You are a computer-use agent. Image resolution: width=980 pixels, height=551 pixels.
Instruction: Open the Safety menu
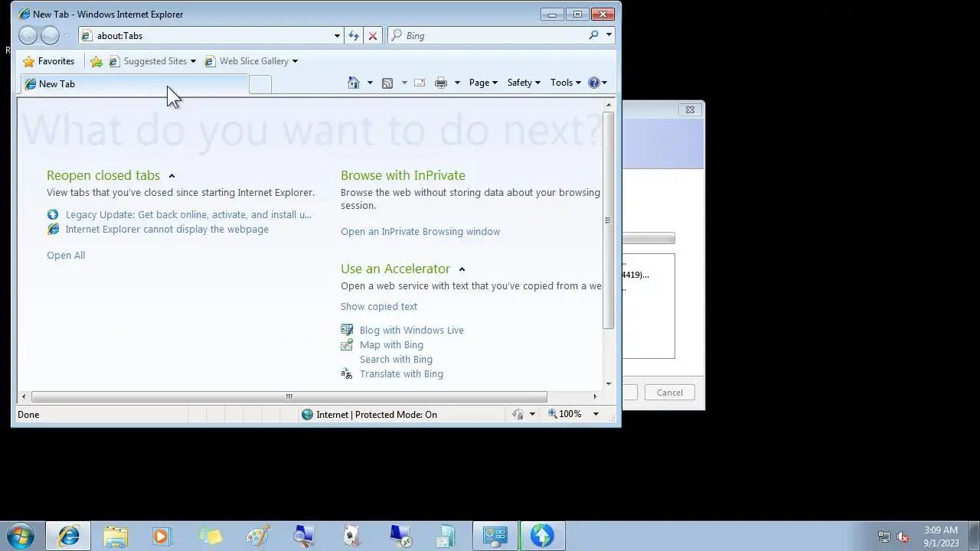pos(524,83)
